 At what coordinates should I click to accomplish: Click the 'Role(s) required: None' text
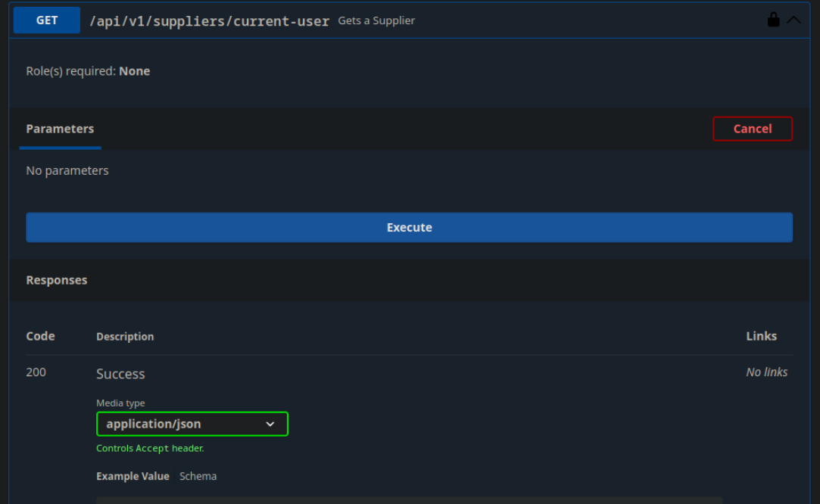tap(88, 71)
